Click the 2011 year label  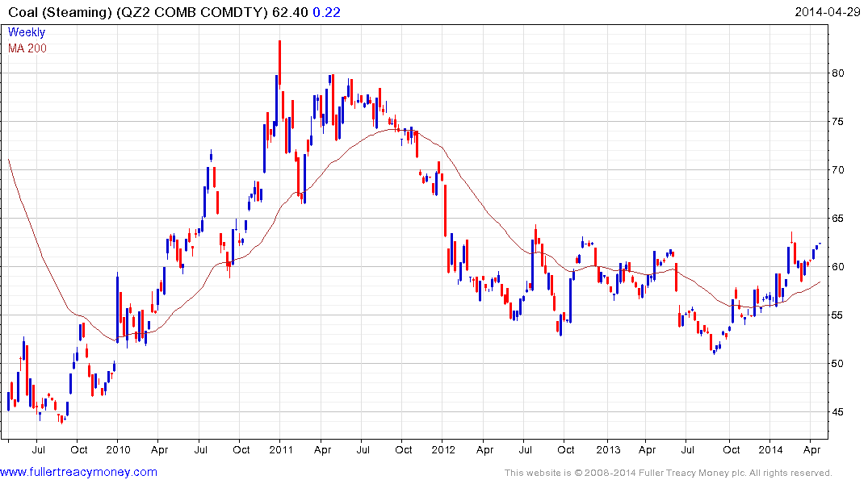(281, 449)
